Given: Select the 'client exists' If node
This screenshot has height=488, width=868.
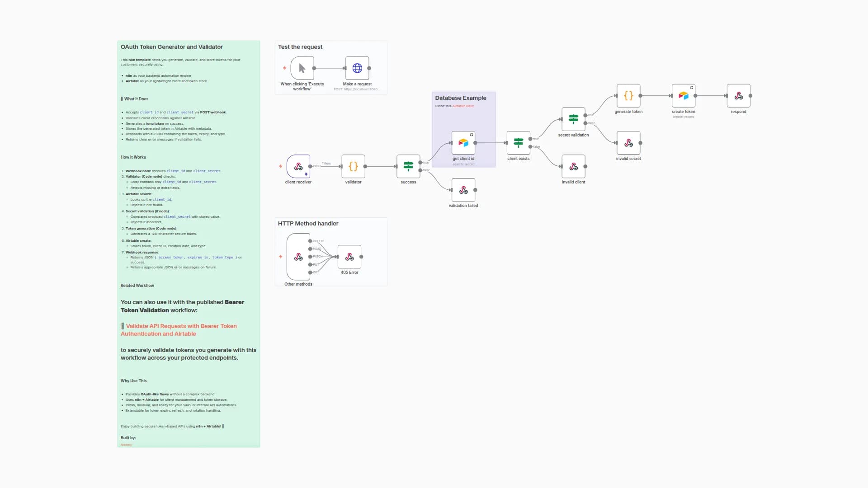Looking at the screenshot, I should [x=518, y=143].
